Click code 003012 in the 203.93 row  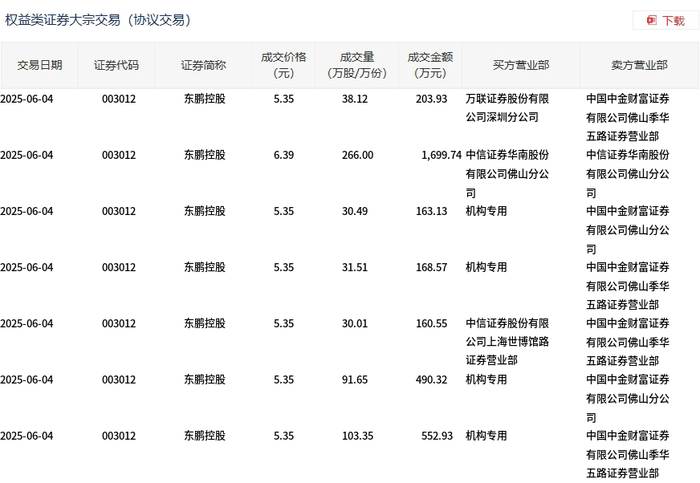[119, 99]
